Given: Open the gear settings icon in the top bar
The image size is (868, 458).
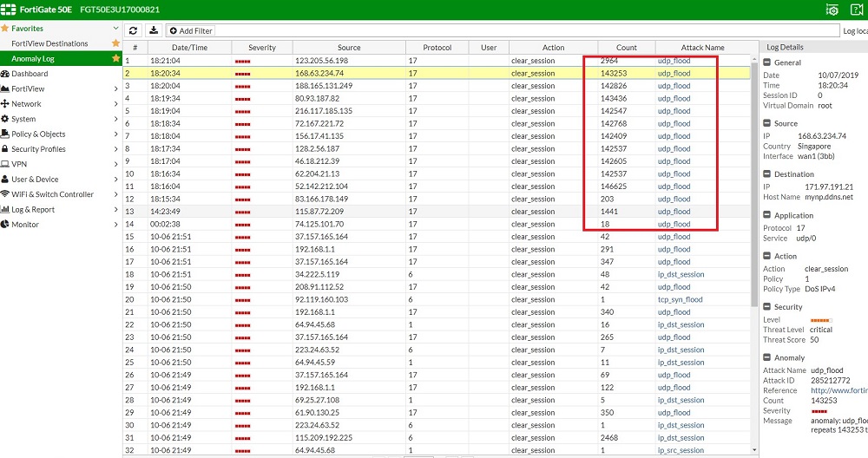Looking at the screenshot, I should 832,10.
